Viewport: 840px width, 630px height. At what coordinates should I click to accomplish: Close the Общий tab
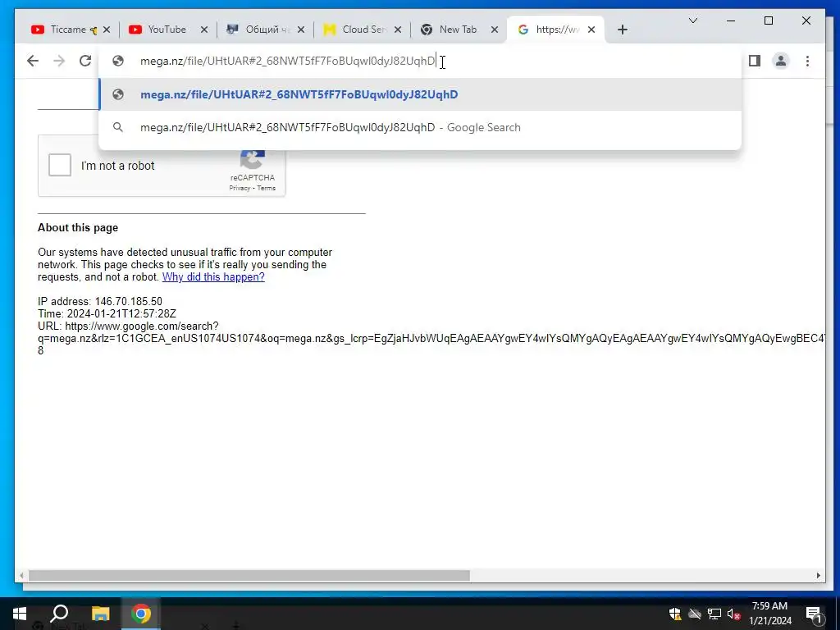click(x=301, y=30)
